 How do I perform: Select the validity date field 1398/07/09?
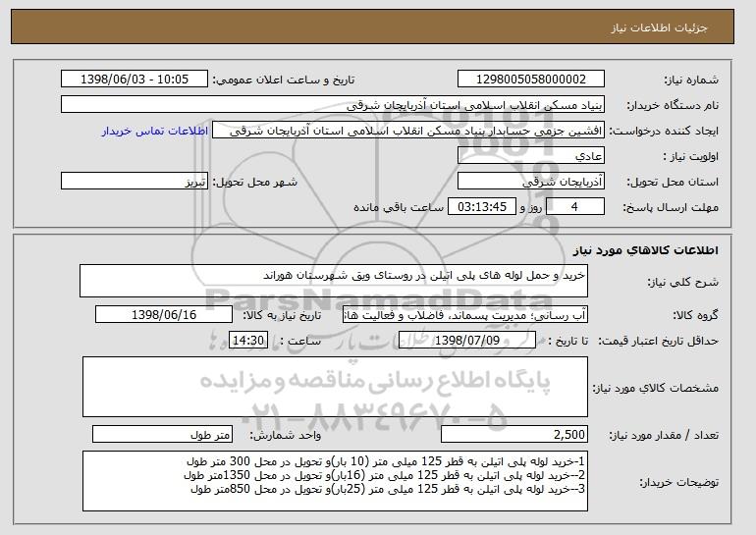click(x=467, y=341)
